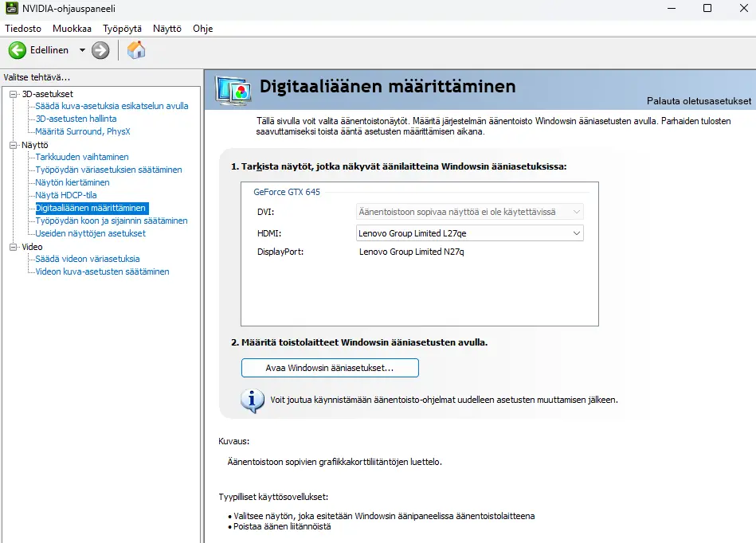Click the NVIDIA logo in title bar
Image resolution: width=756 pixels, height=543 pixels.
tap(12, 8)
